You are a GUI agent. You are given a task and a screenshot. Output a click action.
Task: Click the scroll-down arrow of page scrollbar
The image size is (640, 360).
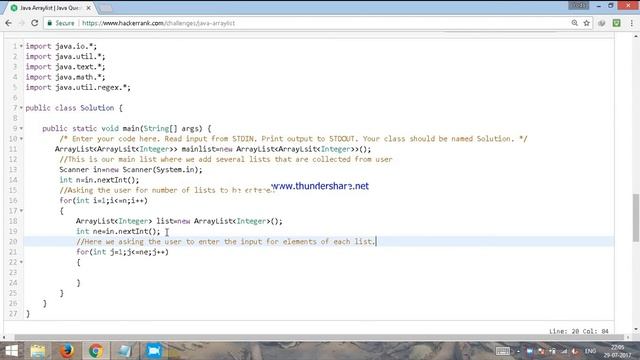point(636,329)
